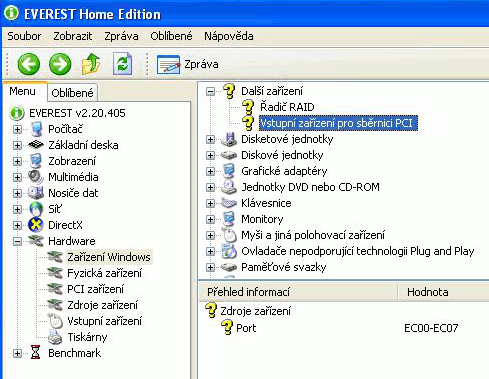Expand the Benchmark node
The width and height of the screenshot is (489, 379).
pos(17,353)
